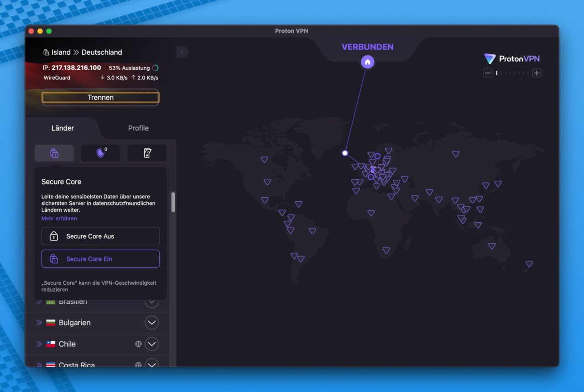Click the Chile country name
This screenshot has height=392, width=584.
[67, 344]
